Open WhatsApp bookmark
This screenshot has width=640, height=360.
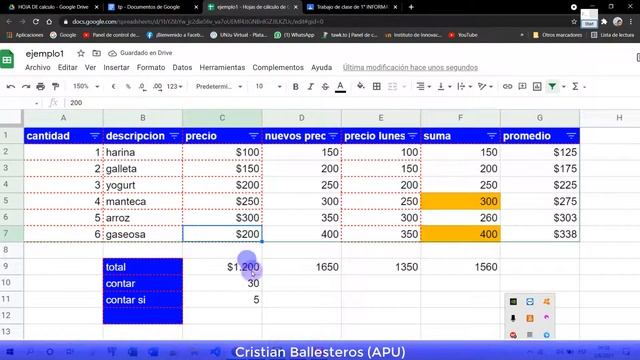tap(294, 35)
